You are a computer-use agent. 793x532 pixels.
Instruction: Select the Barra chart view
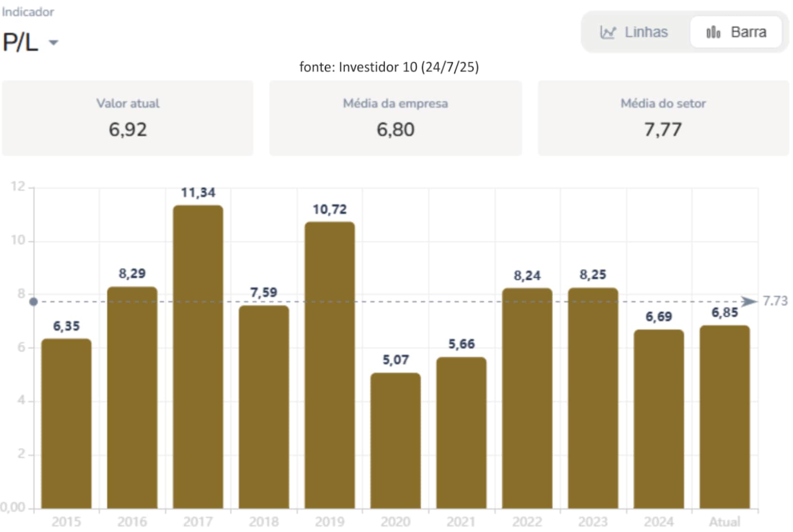736,32
